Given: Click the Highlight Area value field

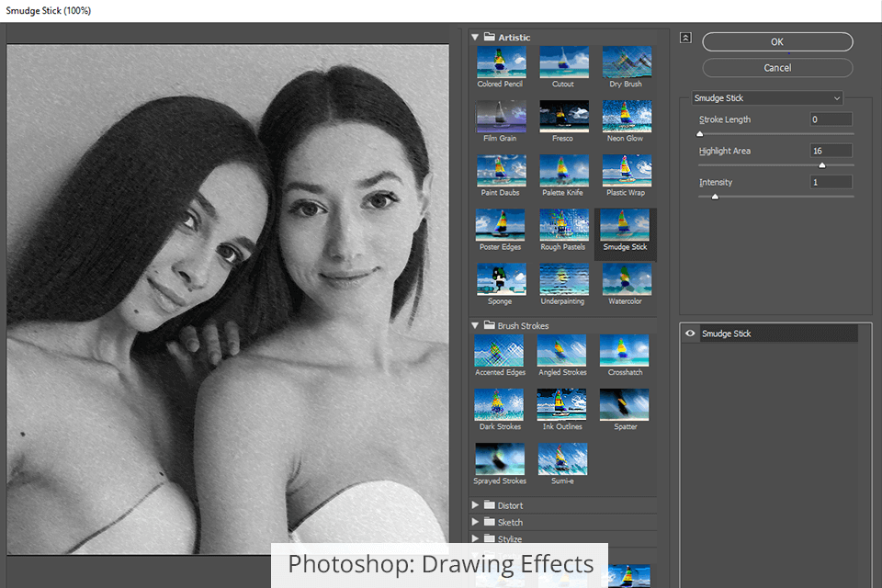Looking at the screenshot, I should coord(831,151).
